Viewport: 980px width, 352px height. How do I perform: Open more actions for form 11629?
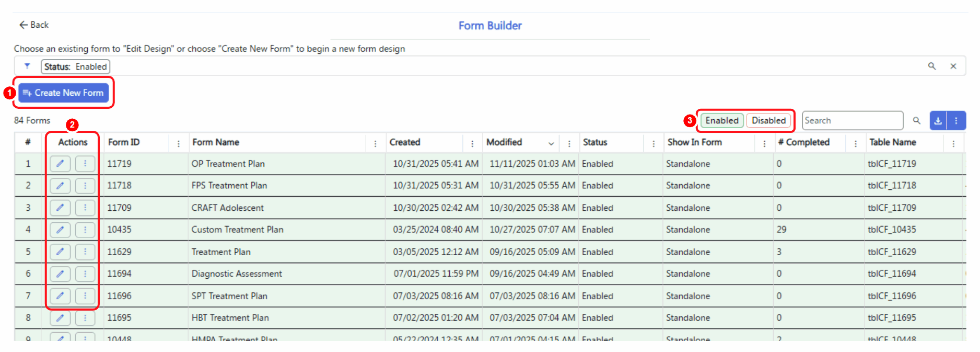pyautogui.click(x=85, y=252)
